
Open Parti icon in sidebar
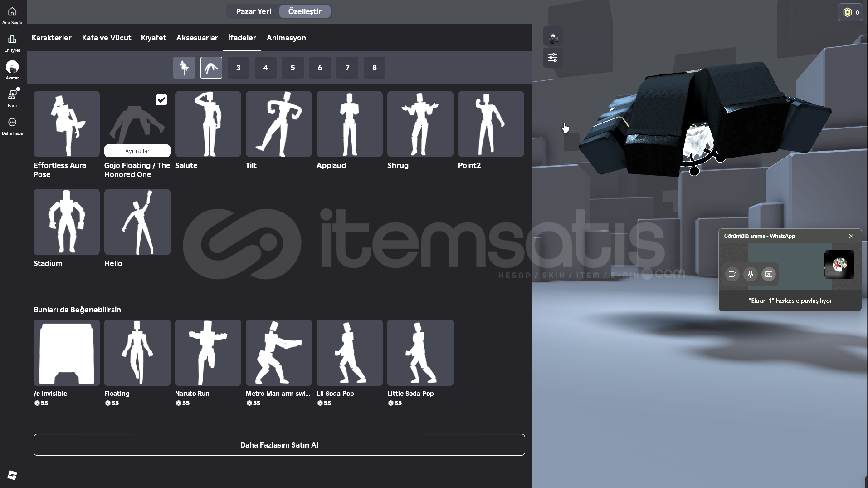pyautogui.click(x=12, y=95)
